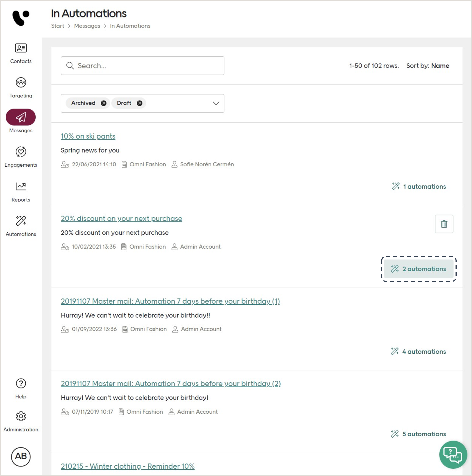472x476 pixels.
Task: Open the AB account avatar
Action: click(21, 457)
